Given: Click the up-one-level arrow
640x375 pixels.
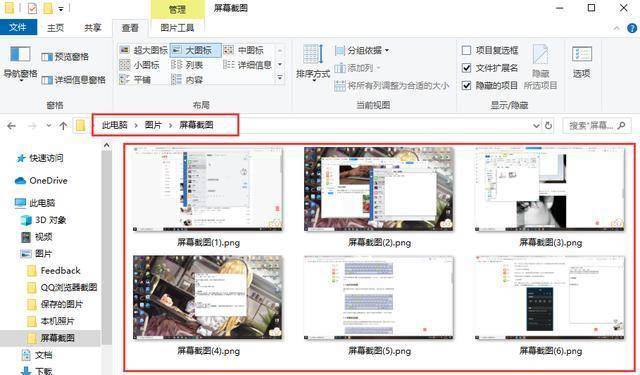Looking at the screenshot, I should (x=63, y=126).
